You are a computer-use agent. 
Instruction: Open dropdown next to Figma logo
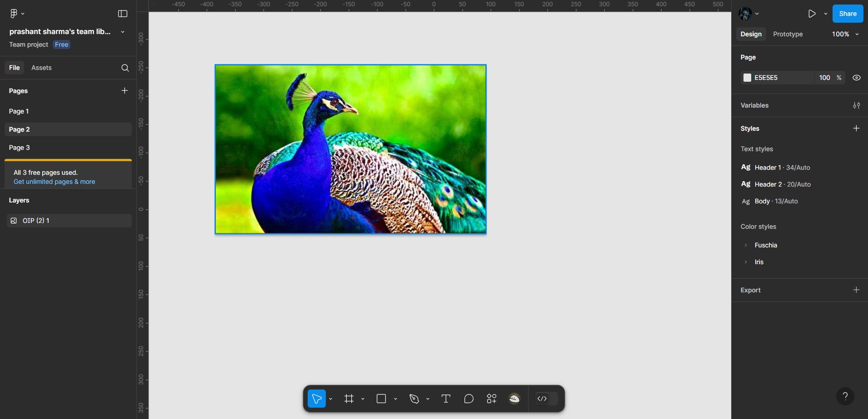23,14
